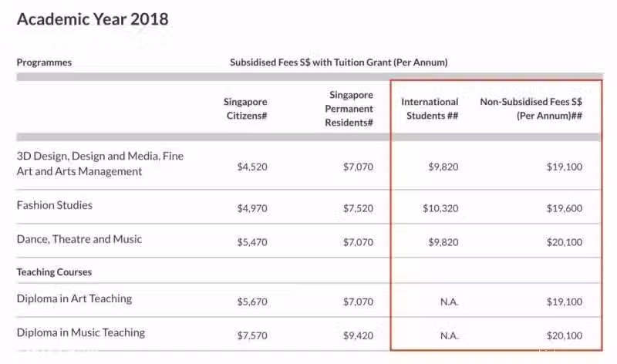Select the Singapore Citizens# column header
Screen dimensions: 617x364
pyautogui.click(x=245, y=109)
